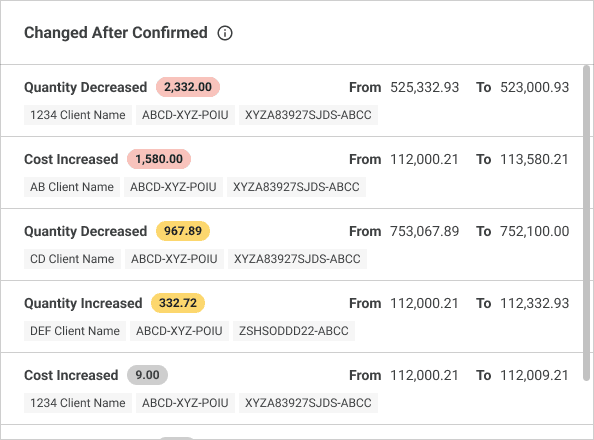The width and height of the screenshot is (594, 440).
Task: Click XYZA83927SJDS-ABCC tag in the AB Client row
Action: [x=296, y=187]
